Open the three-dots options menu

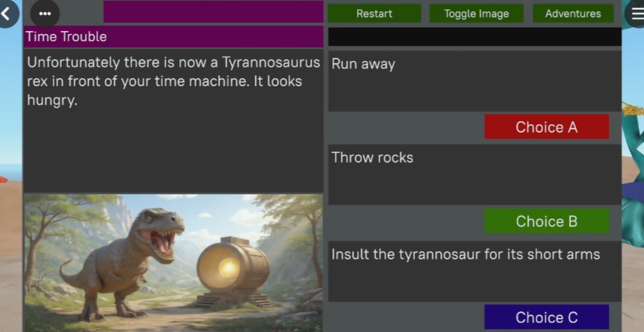pos(45,14)
